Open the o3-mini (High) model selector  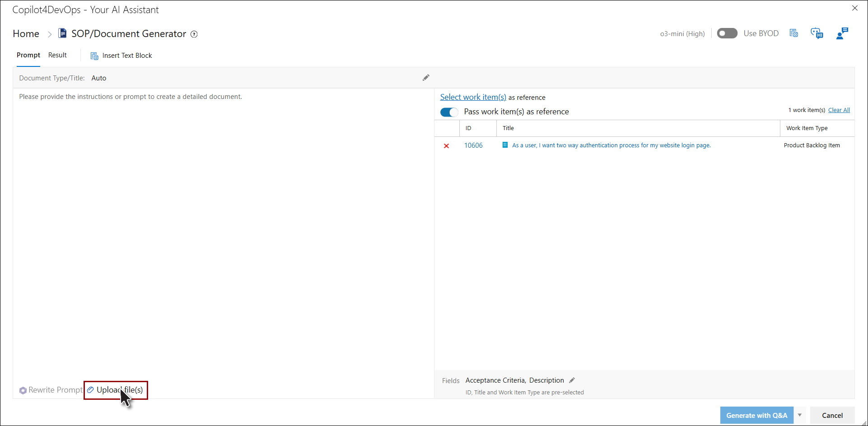tap(682, 34)
